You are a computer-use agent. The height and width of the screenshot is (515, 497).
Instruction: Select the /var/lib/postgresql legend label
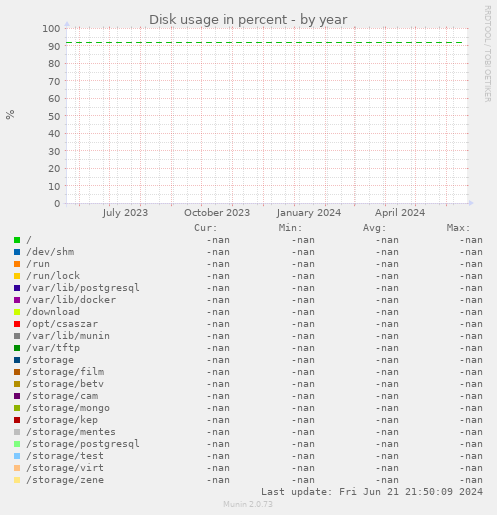(x=83, y=288)
